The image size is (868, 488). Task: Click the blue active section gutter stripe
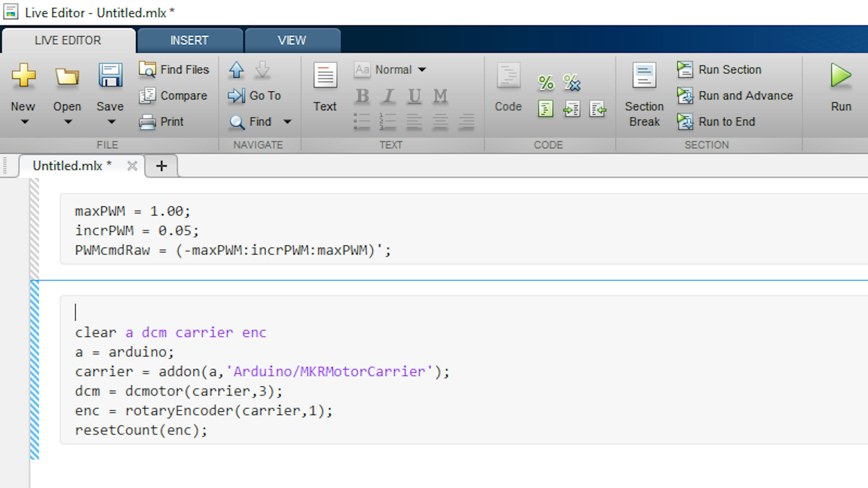(34, 370)
